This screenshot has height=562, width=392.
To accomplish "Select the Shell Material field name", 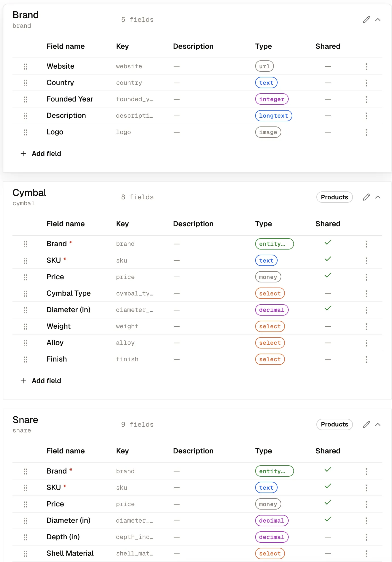I will tap(70, 553).
